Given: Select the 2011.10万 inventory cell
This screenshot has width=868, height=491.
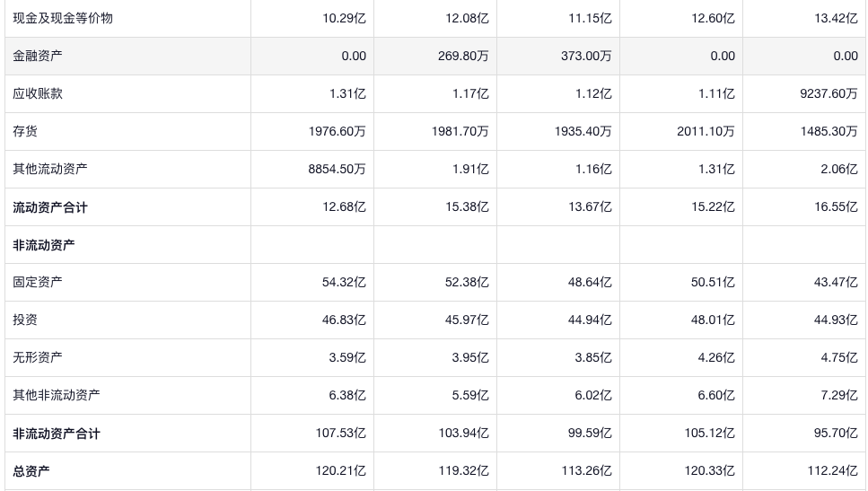Looking at the screenshot, I should pos(706,131).
